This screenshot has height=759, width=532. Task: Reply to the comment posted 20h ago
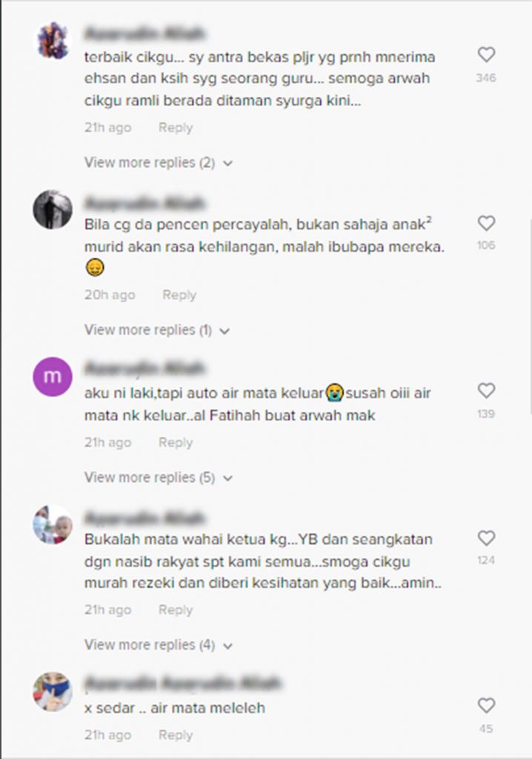click(179, 295)
